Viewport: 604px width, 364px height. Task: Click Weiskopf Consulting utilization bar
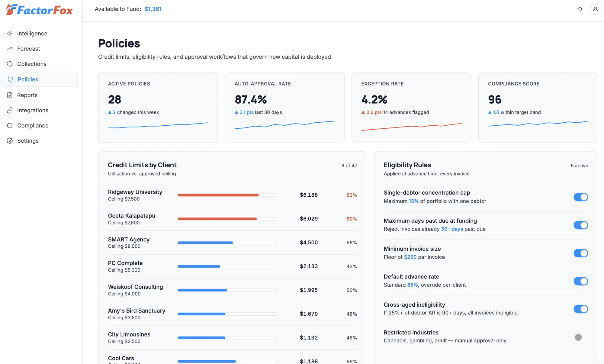(227, 290)
